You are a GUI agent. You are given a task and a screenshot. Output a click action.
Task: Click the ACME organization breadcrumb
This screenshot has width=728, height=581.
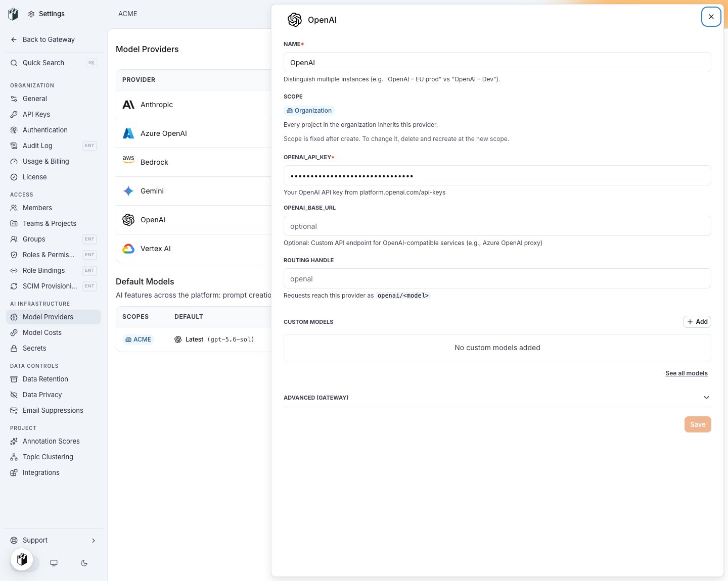(128, 14)
